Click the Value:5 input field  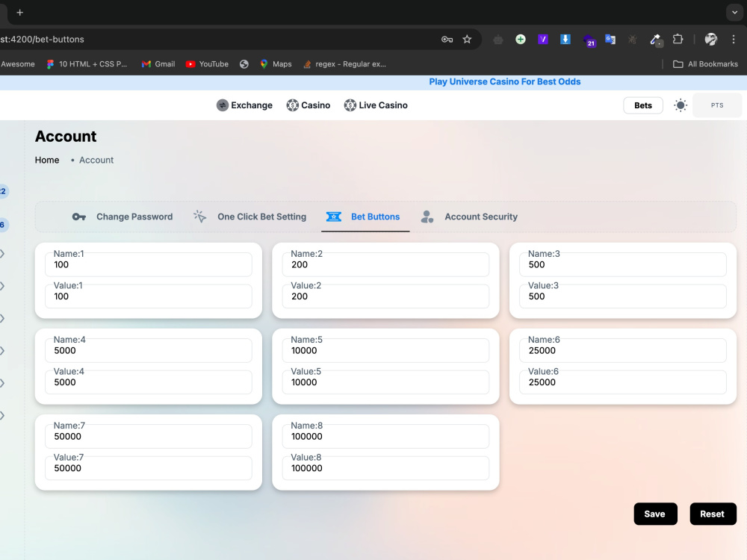[385, 382]
